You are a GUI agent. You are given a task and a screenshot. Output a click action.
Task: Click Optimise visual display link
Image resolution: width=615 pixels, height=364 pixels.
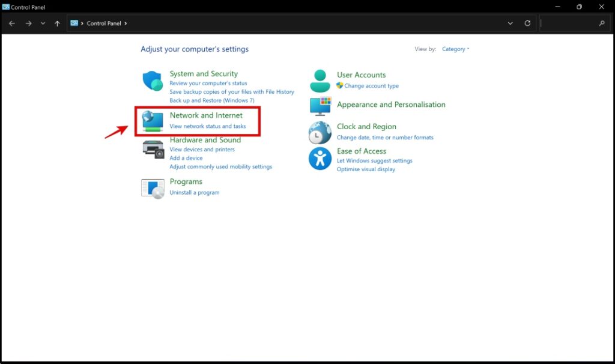pyautogui.click(x=366, y=169)
